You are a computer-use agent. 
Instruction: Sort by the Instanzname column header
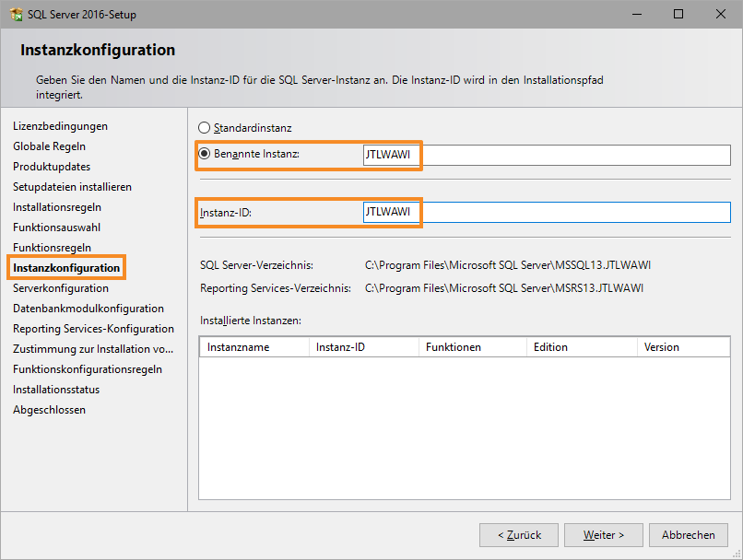coord(254,347)
